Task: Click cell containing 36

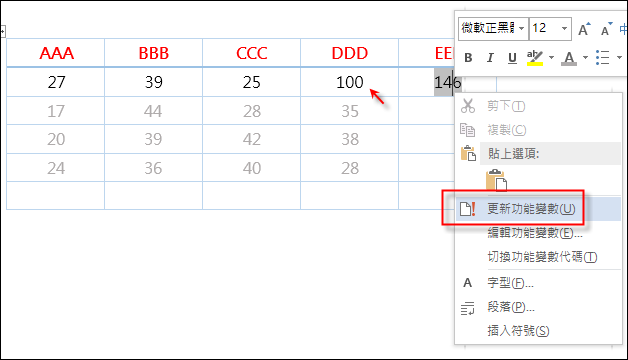Action: [153, 168]
